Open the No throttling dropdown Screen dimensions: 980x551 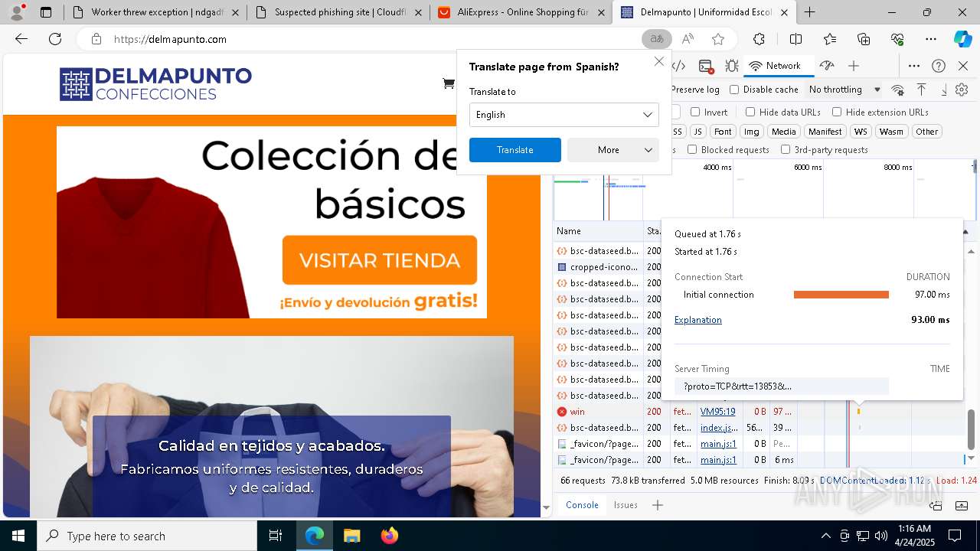[x=844, y=90]
